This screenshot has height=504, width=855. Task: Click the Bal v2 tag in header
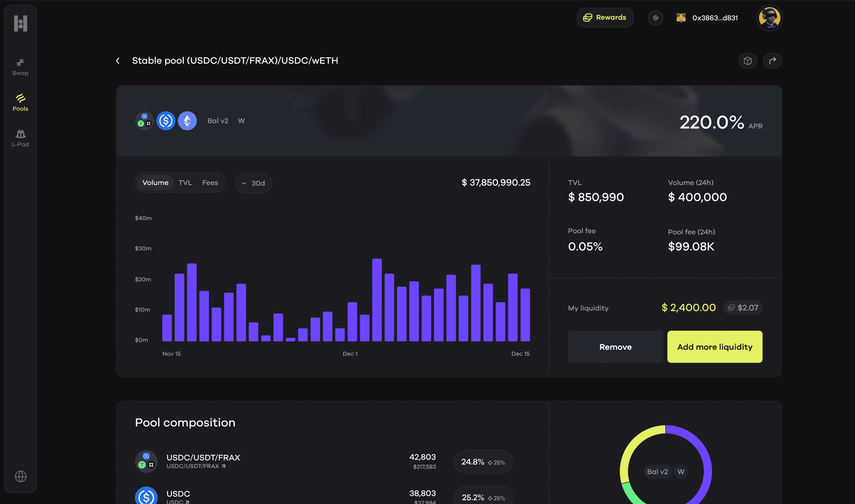218,121
